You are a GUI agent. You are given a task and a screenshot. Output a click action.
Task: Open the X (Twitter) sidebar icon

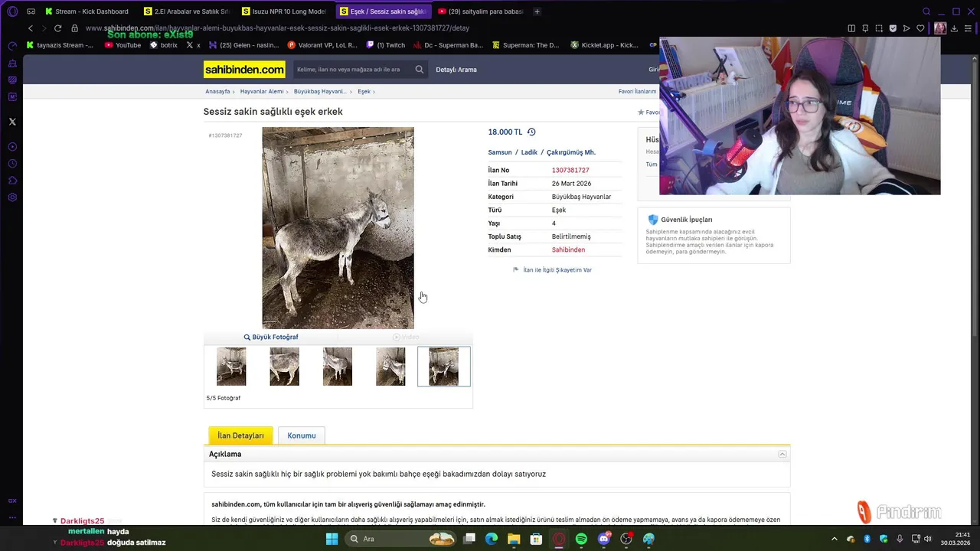pyautogui.click(x=12, y=122)
